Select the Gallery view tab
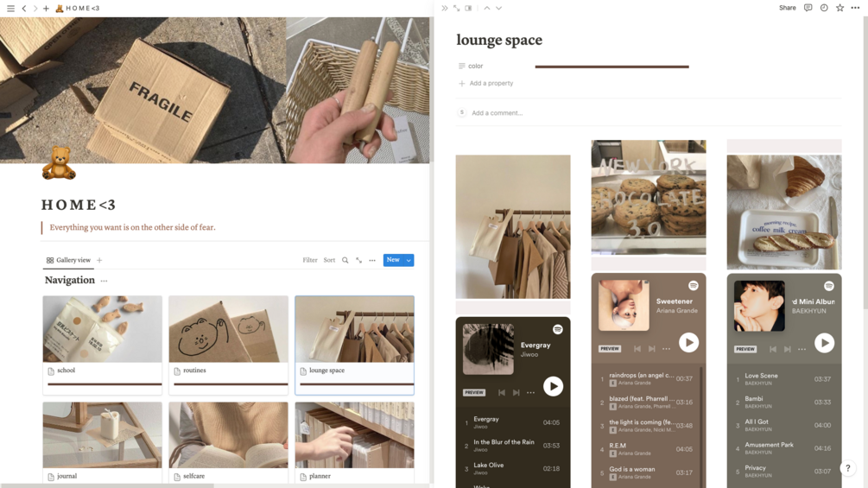This screenshot has width=868, height=488. pos(68,260)
